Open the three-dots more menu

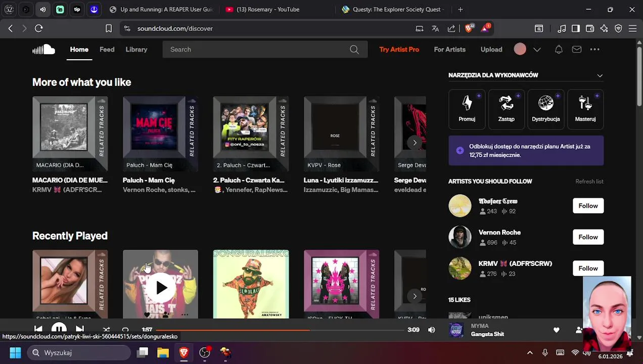tap(594, 50)
